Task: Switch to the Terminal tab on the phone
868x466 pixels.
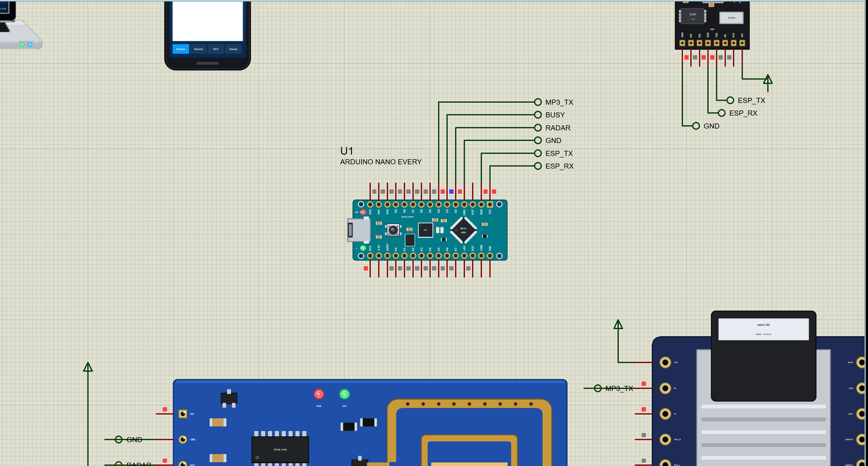Action: pos(198,49)
